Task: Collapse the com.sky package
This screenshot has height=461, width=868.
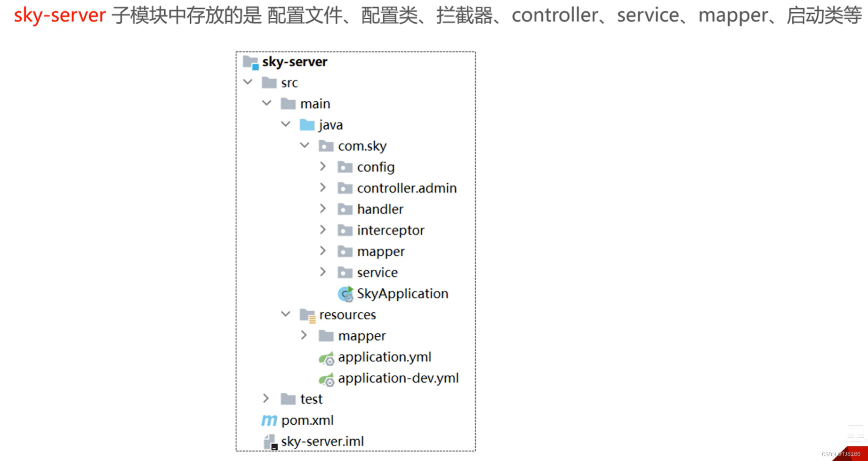Action: click(305, 146)
